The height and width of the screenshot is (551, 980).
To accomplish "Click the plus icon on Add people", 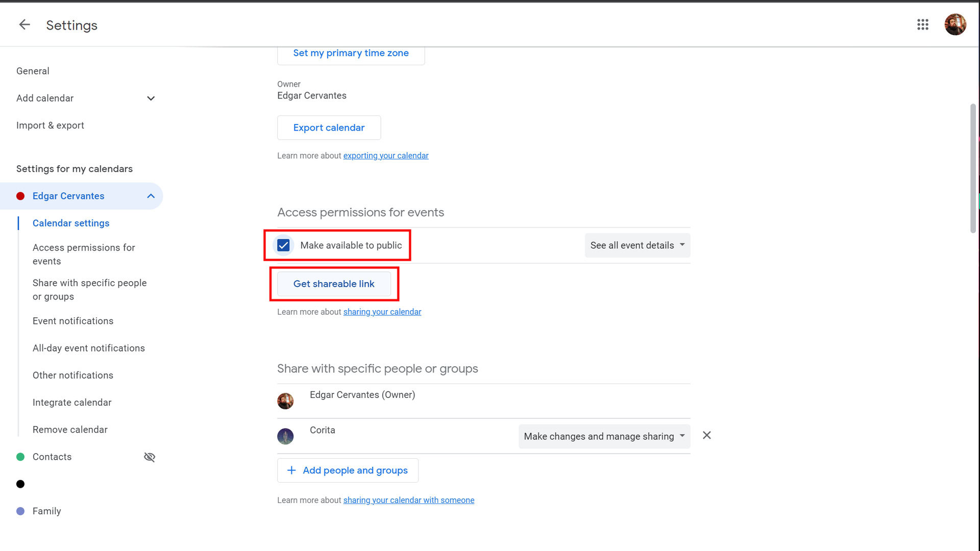I will (x=291, y=470).
